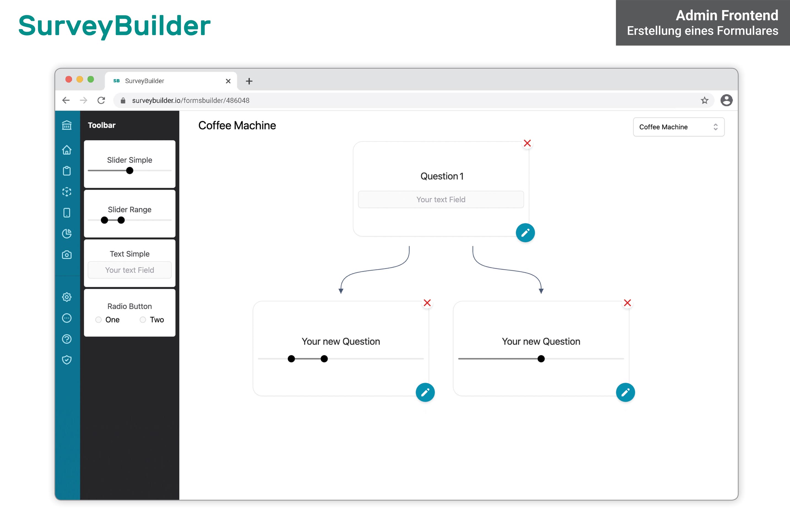Screen dimensions: 790x532
Task: Click the green maximize window button
Action: point(91,79)
